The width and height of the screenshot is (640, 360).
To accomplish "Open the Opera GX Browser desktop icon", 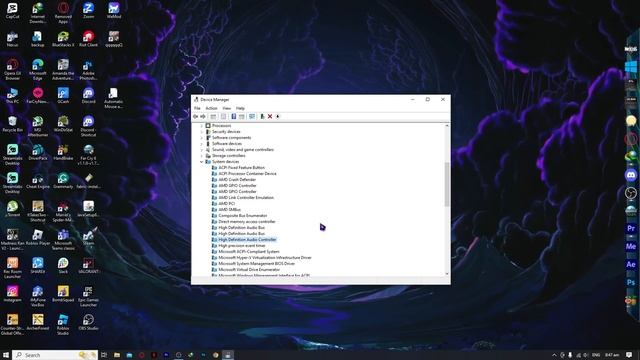I will point(12,70).
